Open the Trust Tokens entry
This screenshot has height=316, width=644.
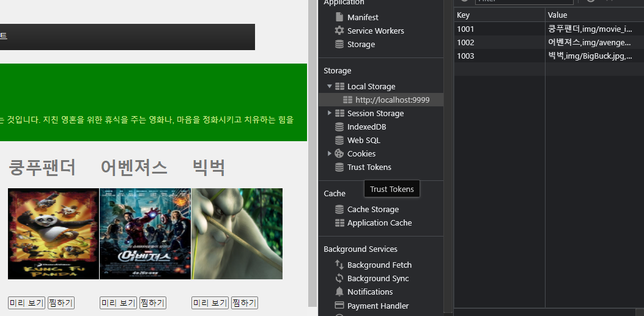pyautogui.click(x=369, y=167)
